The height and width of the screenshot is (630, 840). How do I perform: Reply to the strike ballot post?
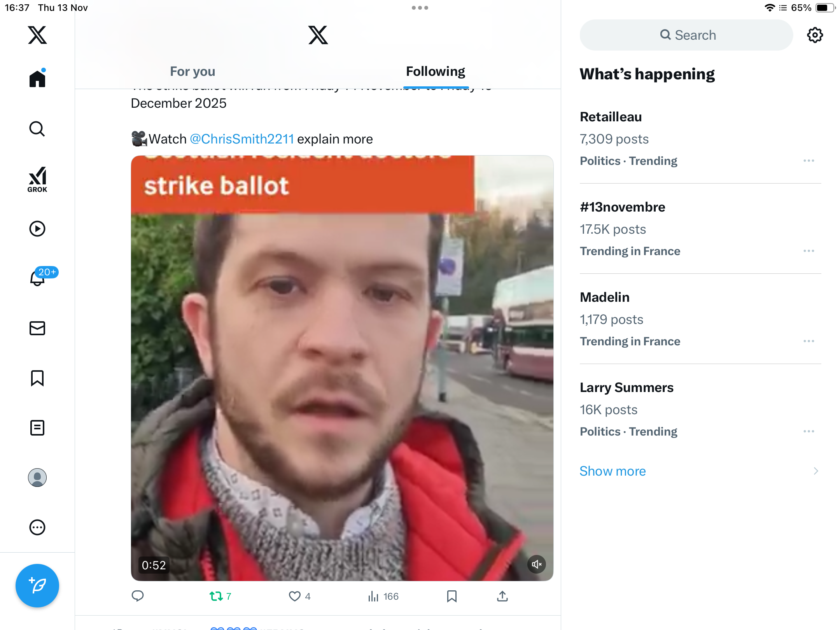tap(138, 596)
